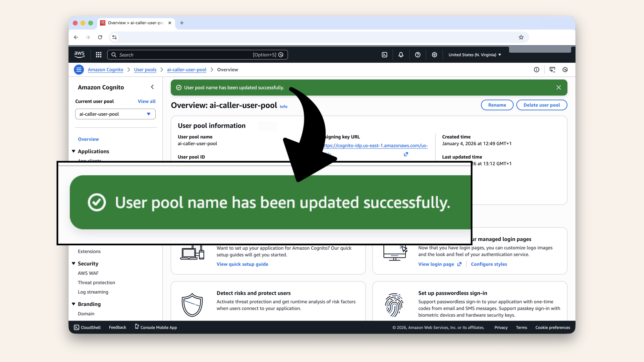The width and height of the screenshot is (644, 362).
Task: Click the Delete user pool button
Action: 541,105
